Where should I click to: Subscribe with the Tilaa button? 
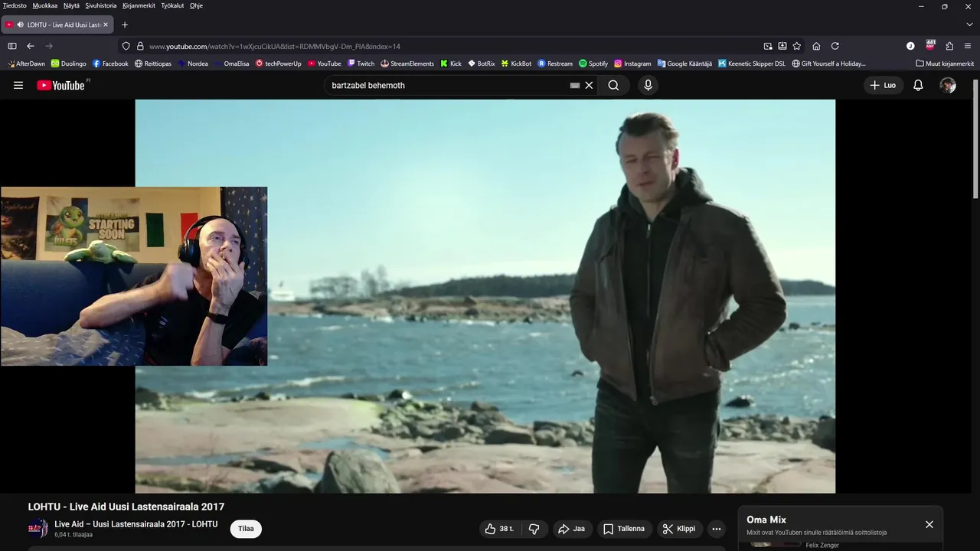pyautogui.click(x=246, y=529)
